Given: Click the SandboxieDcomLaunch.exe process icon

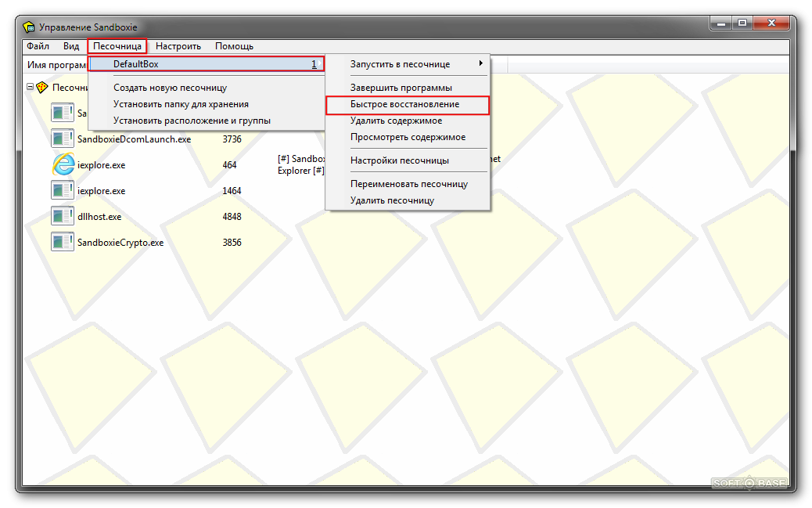Looking at the screenshot, I should click(63, 139).
